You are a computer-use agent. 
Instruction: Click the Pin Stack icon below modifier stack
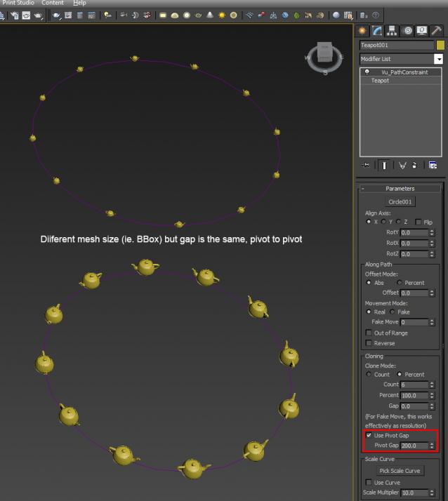[x=366, y=166]
